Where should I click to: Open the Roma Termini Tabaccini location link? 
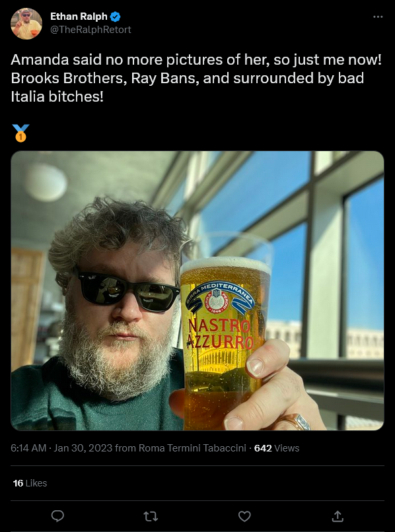[192, 448]
